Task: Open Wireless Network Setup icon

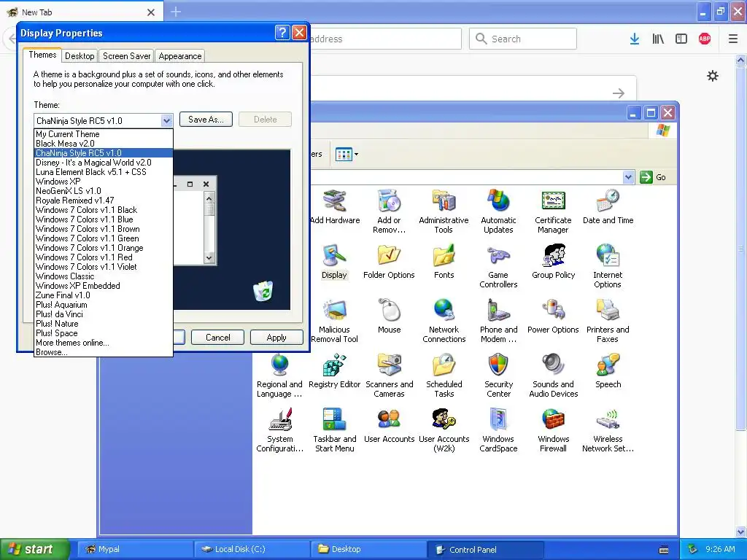Action: coord(608,430)
